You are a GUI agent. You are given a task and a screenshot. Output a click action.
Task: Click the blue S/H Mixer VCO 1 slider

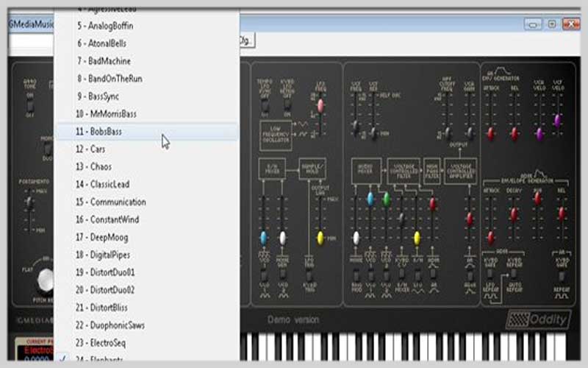(264, 238)
